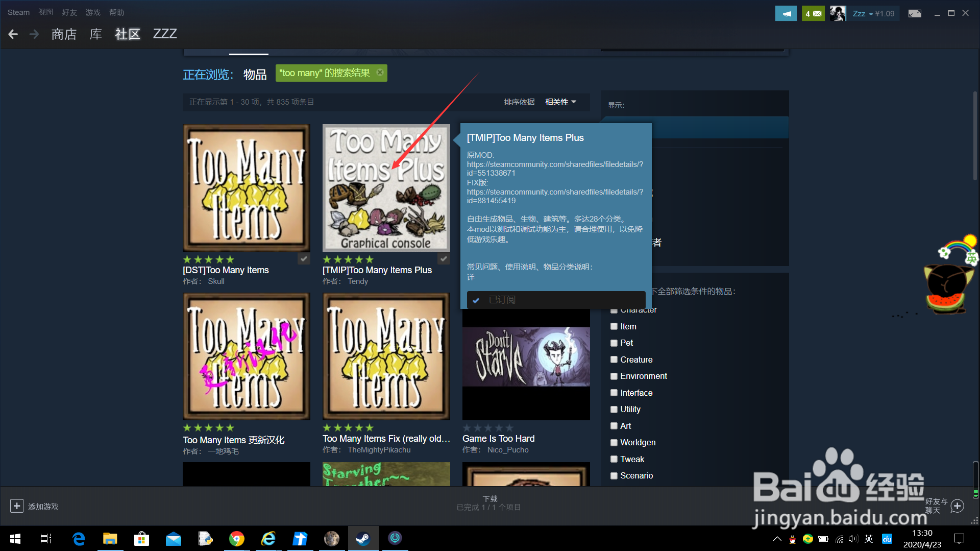Open Too Many Items 更新汉化 thumbnail
Viewport: 980px width, 551px height.
tap(247, 356)
